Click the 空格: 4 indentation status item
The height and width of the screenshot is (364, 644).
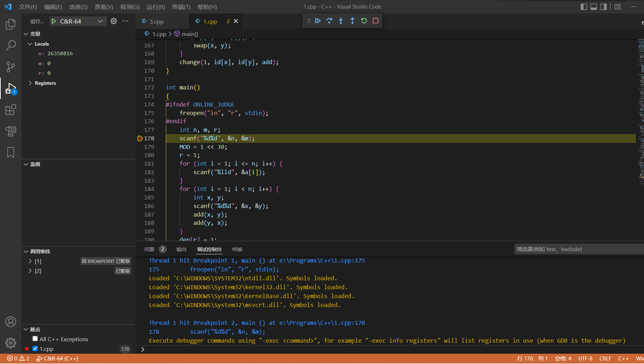563,359
